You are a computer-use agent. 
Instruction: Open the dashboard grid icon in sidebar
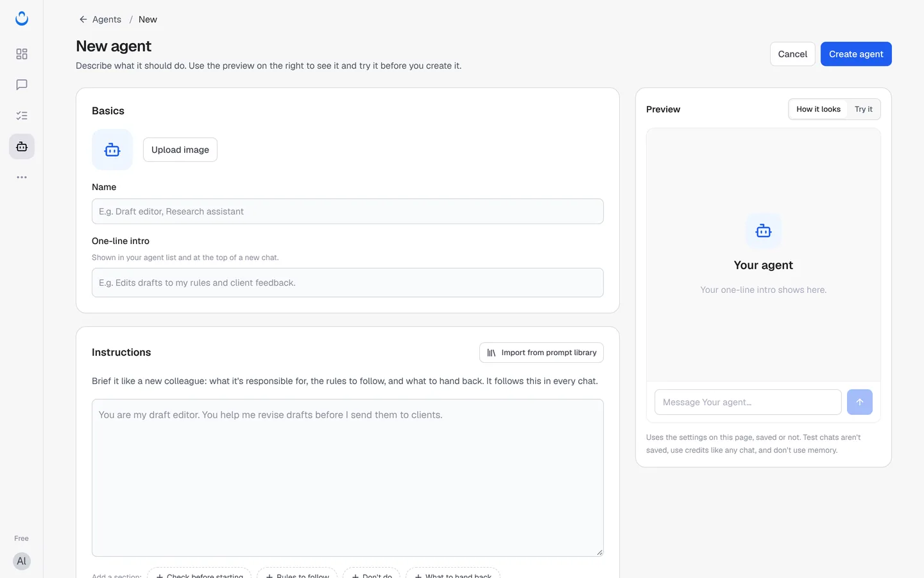click(22, 54)
